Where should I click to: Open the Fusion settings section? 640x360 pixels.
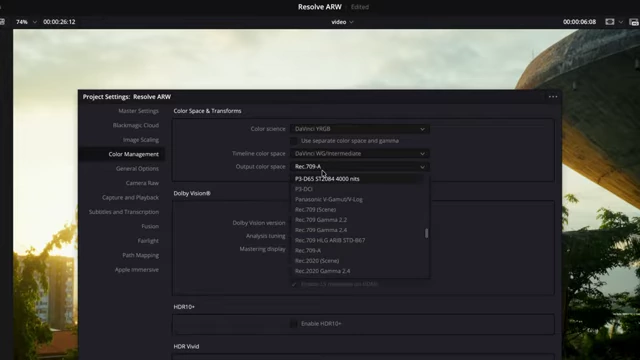coord(150,226)
